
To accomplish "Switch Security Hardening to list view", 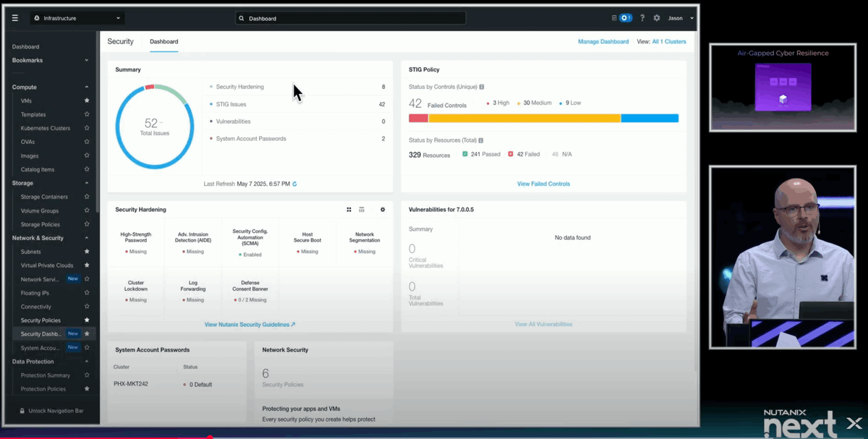I will click(362, 210).
